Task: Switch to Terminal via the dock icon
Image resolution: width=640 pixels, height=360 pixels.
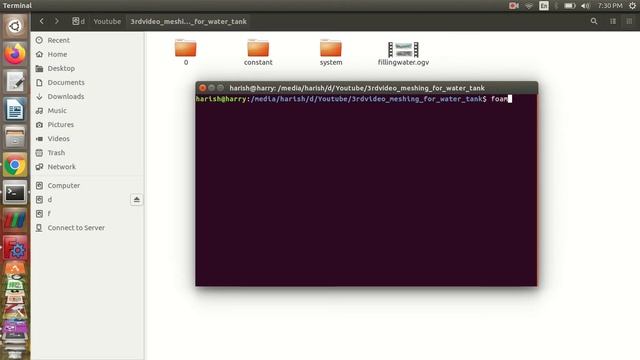Action: tap(15, 193)
